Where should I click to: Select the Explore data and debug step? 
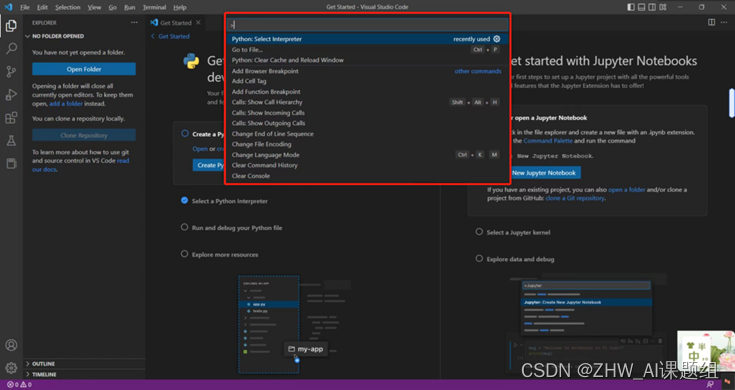[515, 259]
